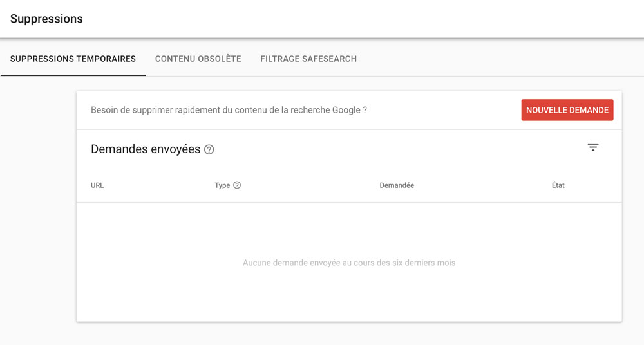
Task: Click the red Nouvelle demande button
Action: [x=567, y=110]
